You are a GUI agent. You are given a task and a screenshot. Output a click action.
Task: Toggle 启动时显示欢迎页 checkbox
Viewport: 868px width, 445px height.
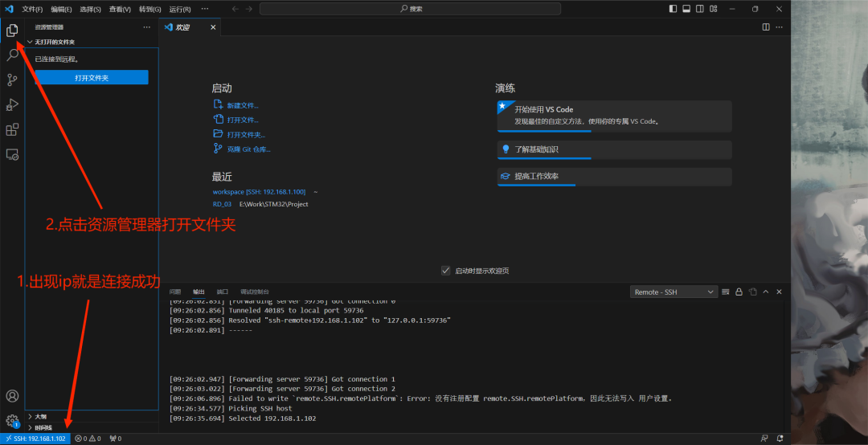coord(445,271)
